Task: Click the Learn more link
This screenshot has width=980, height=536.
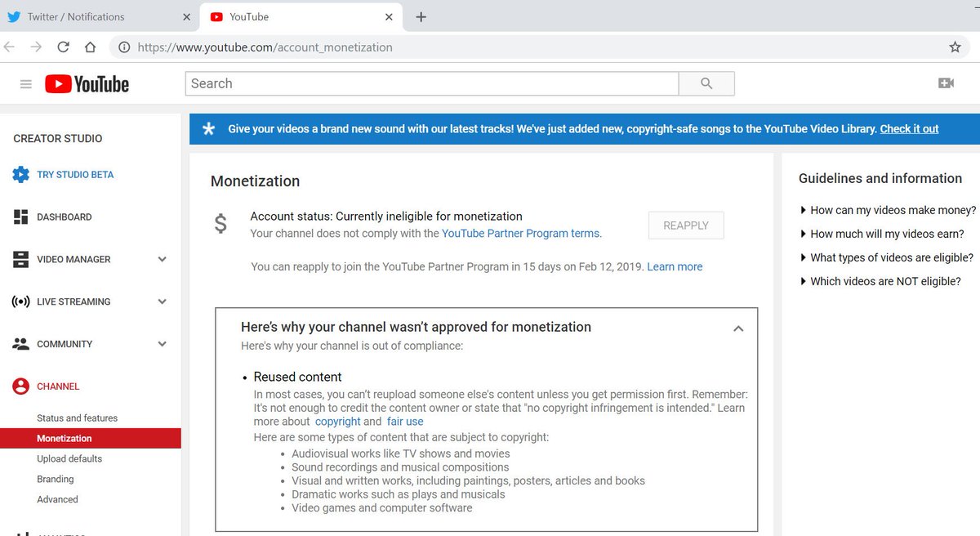Action: click(x=675, y=266)
